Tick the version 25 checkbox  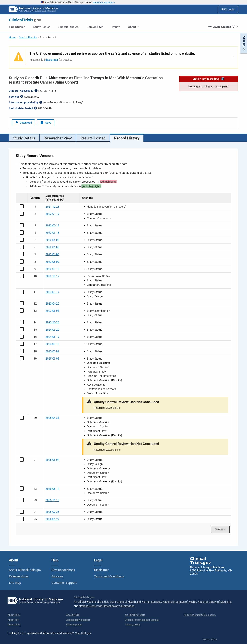tap(22, 519)
